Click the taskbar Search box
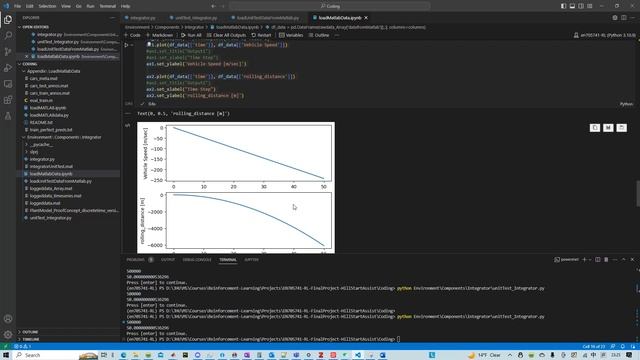 [x=56, y=355]
